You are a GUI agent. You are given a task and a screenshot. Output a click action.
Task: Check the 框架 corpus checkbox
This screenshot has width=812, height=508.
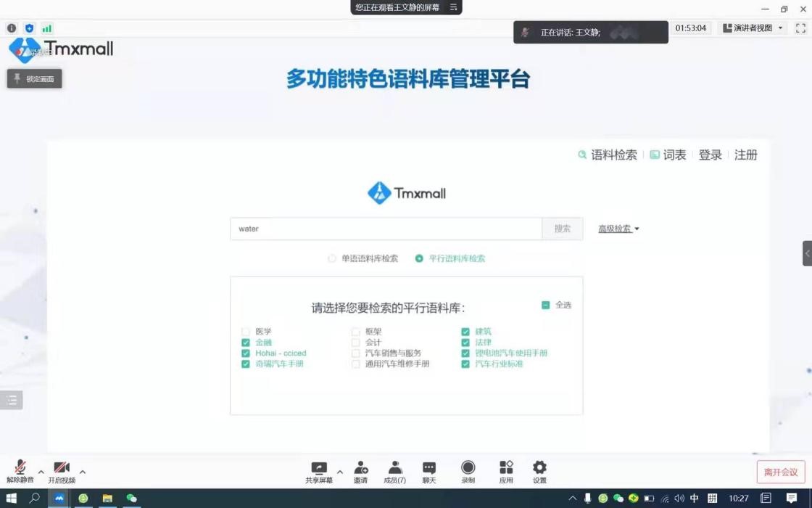coord(356,332)
